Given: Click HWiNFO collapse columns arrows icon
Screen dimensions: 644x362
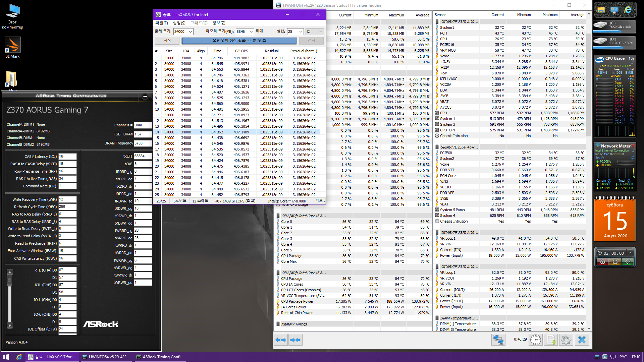Looking at the screenshot, I should click(x=296, y=340).
